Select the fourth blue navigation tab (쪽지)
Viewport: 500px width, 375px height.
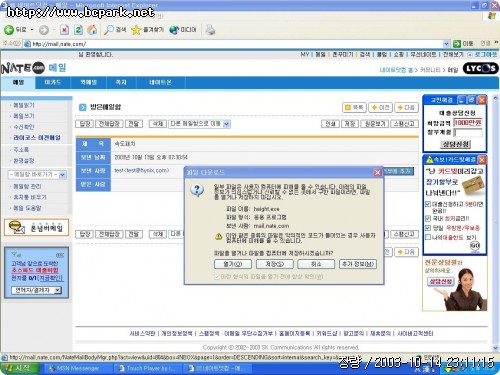pyautogui.click(x=121, y=82)
